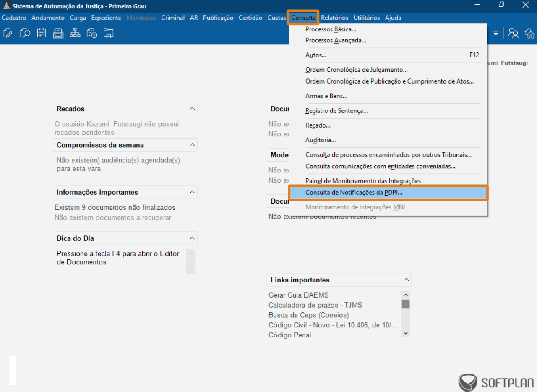Image resolution: width=537 pixels, height=392 pixels.
Task: Open the calendar icon in toolbar
Action: click(41, 33)
